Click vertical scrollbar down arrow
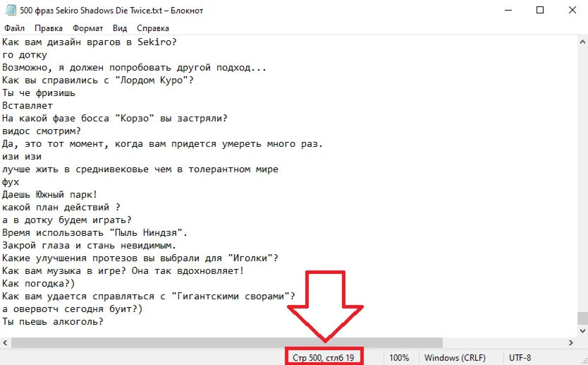The height and width of the screenshot is (365, 588). click(582, 331)
